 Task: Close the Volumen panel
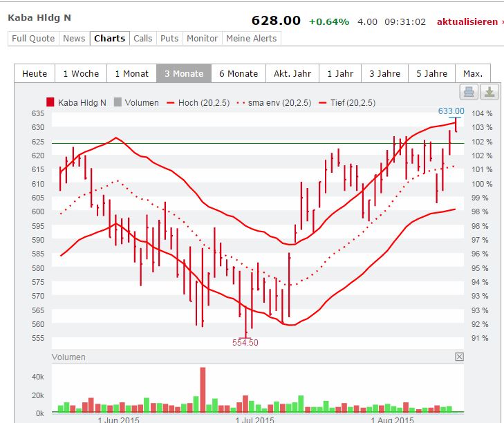(459, 357)
